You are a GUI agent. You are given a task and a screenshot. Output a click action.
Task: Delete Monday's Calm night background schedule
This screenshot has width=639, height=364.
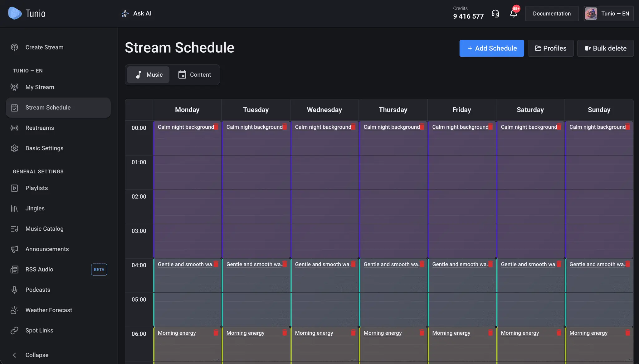click(216, 127)
